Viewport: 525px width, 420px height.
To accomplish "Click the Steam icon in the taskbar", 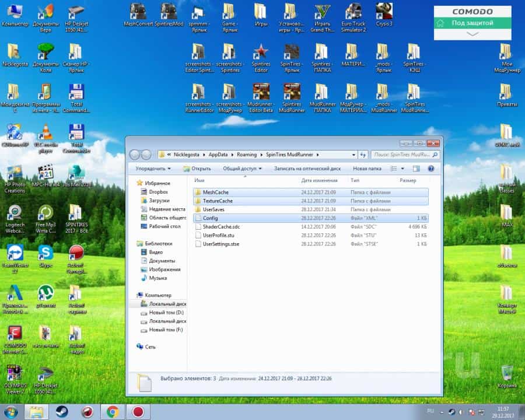I will click(x=61, y=411).
